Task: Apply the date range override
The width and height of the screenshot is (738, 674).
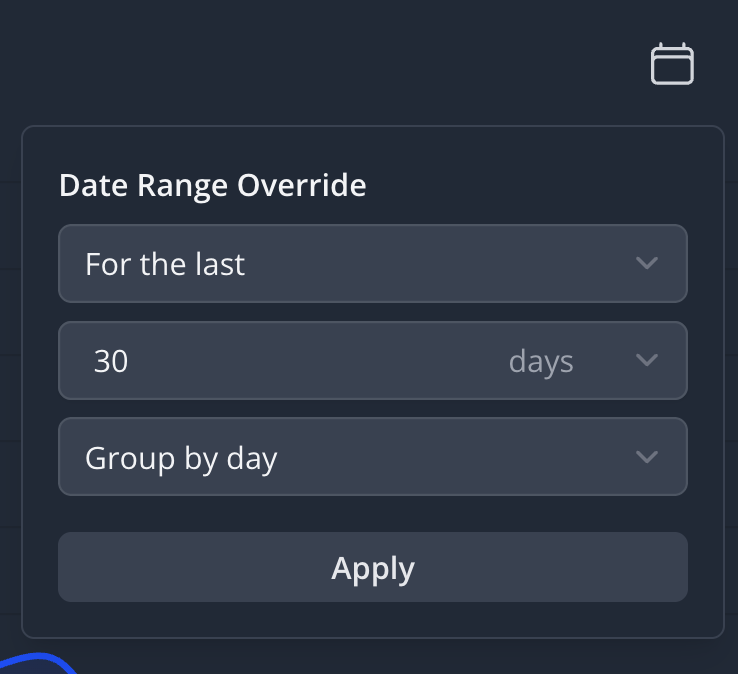Action: click(372, 568)
